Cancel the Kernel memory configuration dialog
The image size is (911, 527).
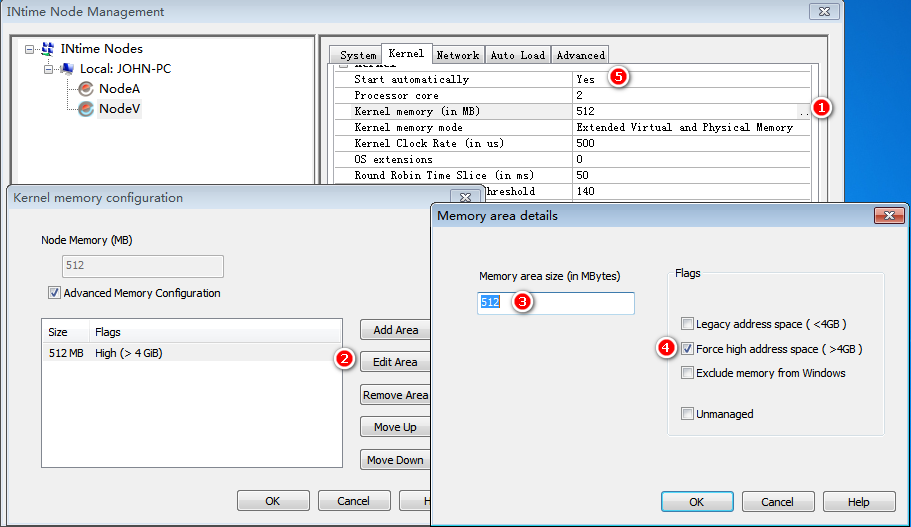tap(354, 501)
